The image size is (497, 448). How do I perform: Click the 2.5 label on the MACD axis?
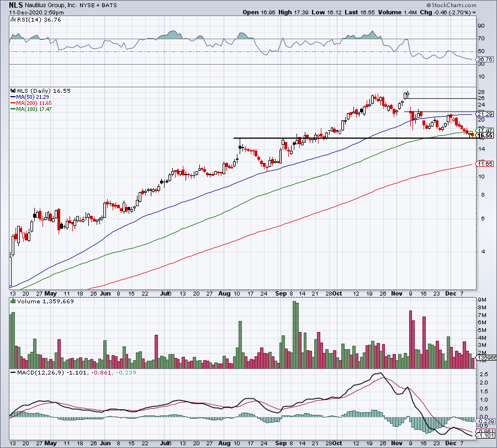483,375
